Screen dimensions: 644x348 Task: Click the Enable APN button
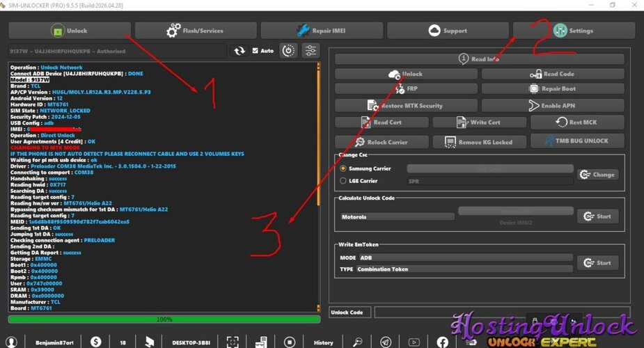click(x=553, y=106)
